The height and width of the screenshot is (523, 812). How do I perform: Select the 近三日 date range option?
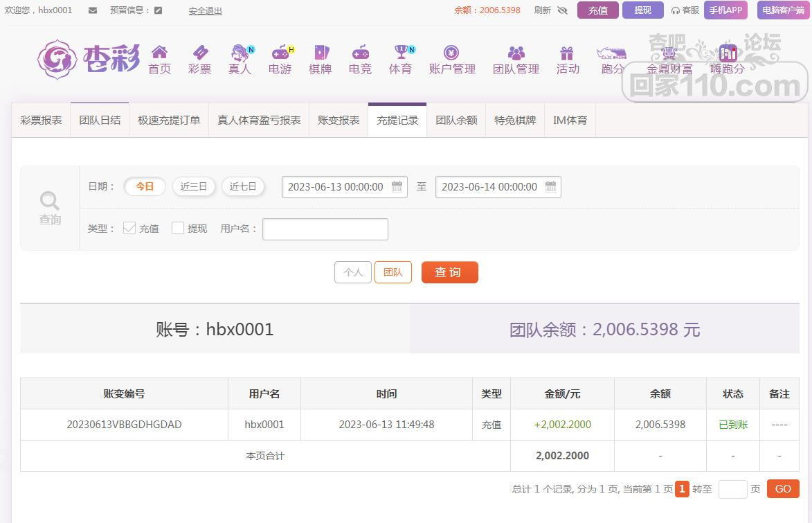pos(194,186)
